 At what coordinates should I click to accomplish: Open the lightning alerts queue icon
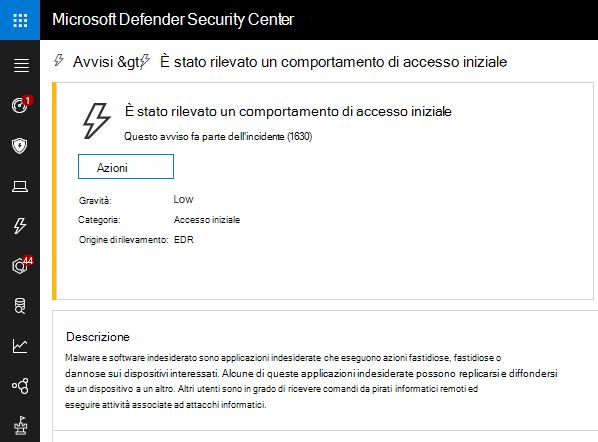tap(20, 226)
